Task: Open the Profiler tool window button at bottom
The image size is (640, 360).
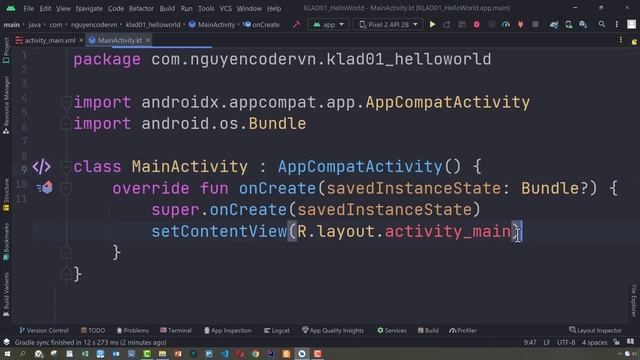Action: pyautogui.click(x=463, y=330)
